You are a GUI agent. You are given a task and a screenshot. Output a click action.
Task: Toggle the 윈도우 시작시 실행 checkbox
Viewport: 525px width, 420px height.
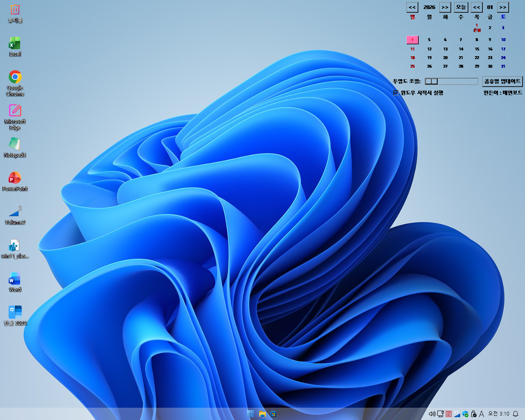coord(396,93)
